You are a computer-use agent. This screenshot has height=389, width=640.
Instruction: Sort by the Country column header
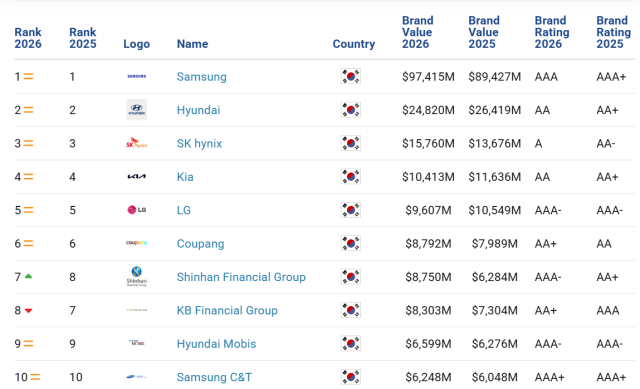click(354, 44)
